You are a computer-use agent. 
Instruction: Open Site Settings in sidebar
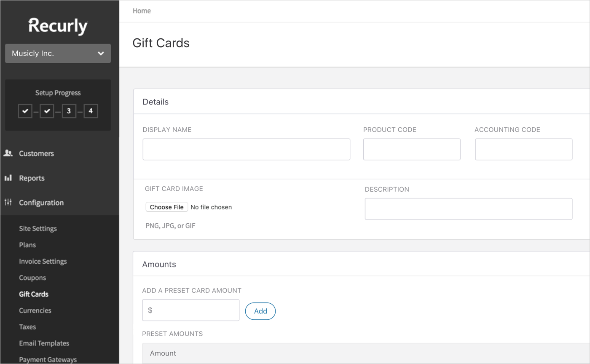coord(38,228)
